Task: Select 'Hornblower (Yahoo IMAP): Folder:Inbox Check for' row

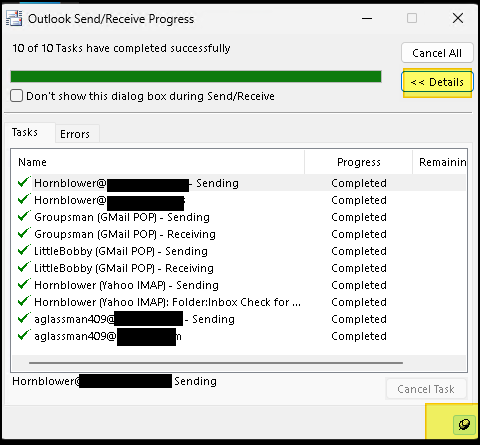Action: click(x=239, y=302)
